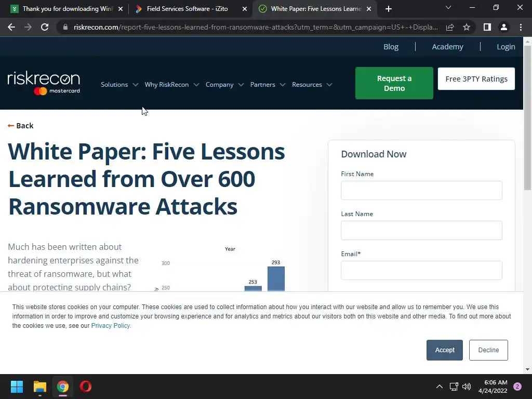This screenshot has height=399, width=532.
Task: Open the Blog link
Action: click(391, 47)
